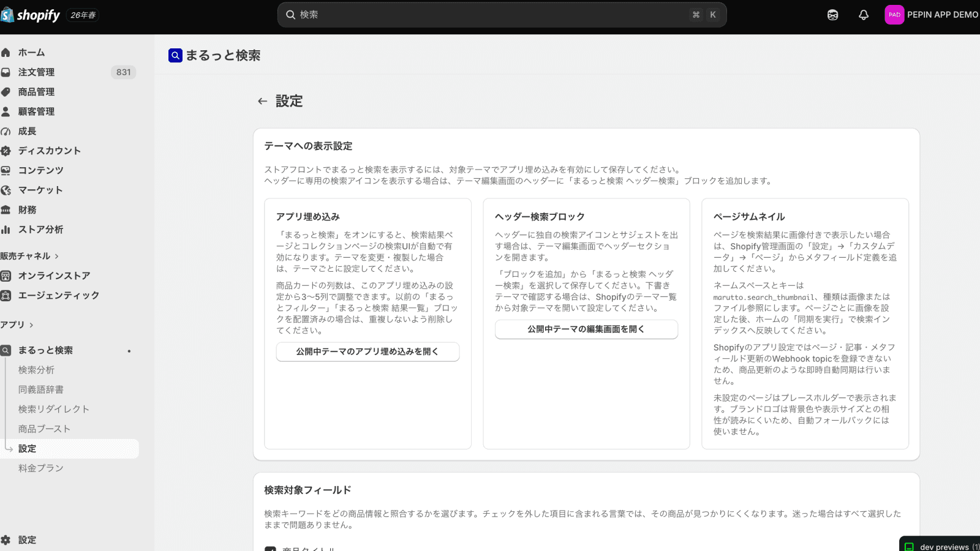Viewport: 980px width, 551px height.
Task: Click the 26年春 edition badge
Action: (83, 15)
